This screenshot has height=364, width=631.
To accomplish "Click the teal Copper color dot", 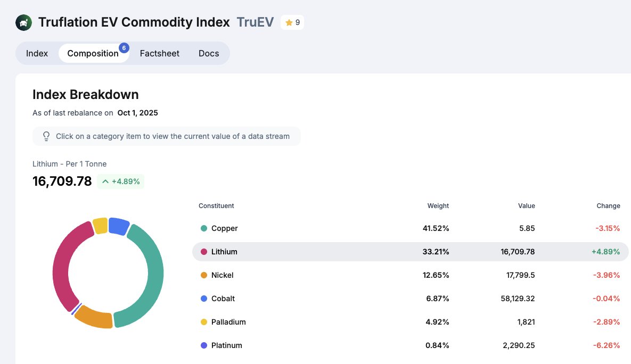I will point(204,228).
